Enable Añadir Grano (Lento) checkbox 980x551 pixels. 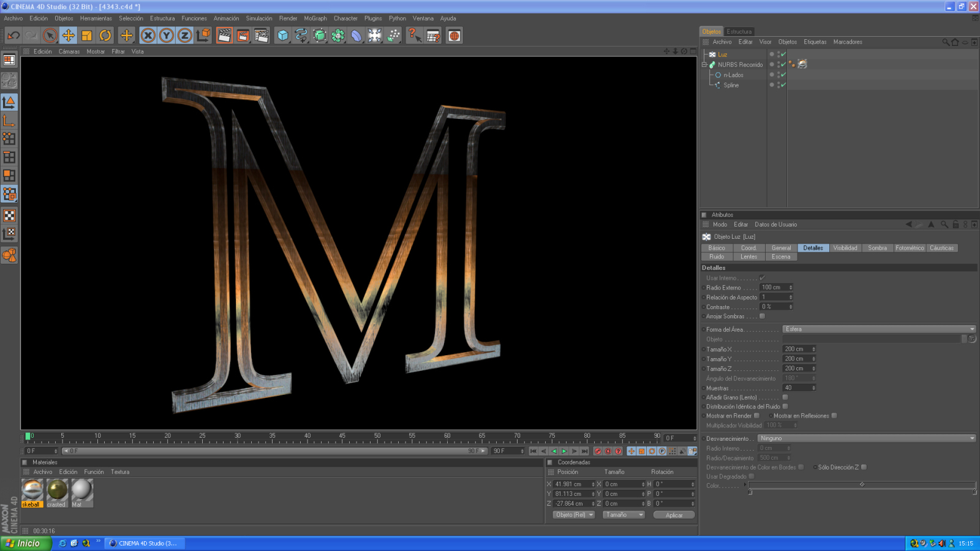785,397
